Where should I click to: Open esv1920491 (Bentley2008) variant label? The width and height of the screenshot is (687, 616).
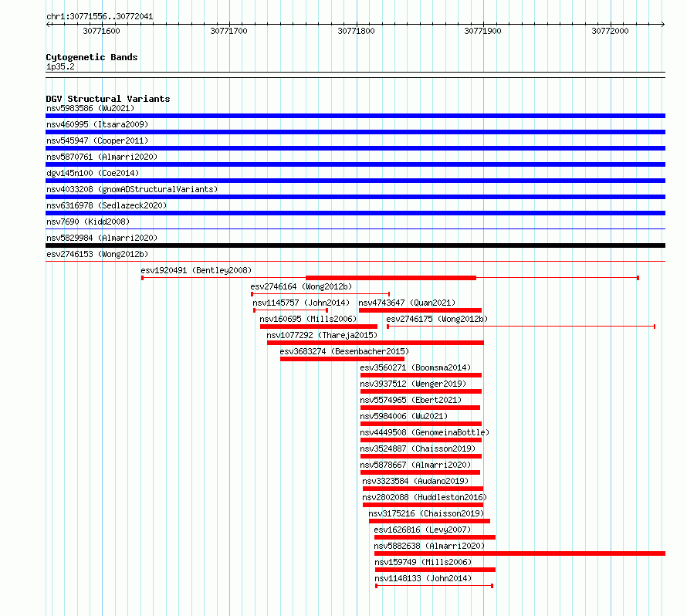[x=196, y=270]
